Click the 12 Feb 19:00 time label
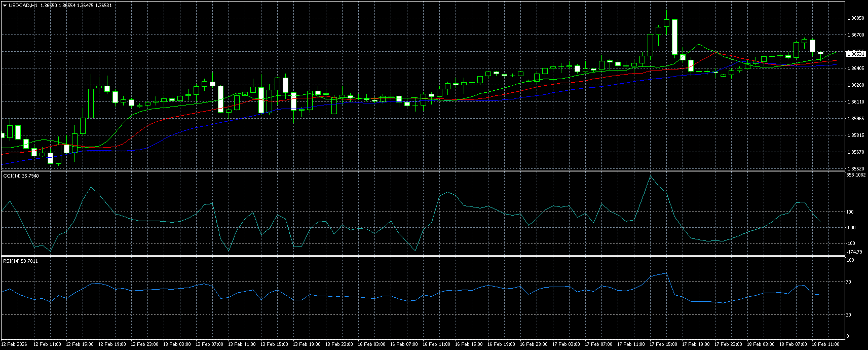The height and width of the screenshot is (350, 868). tap(112, 344)
